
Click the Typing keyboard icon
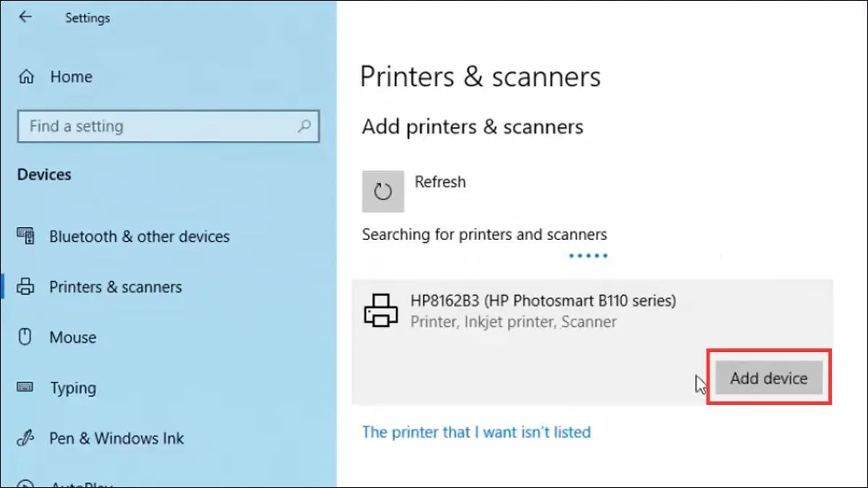[25, 388]
